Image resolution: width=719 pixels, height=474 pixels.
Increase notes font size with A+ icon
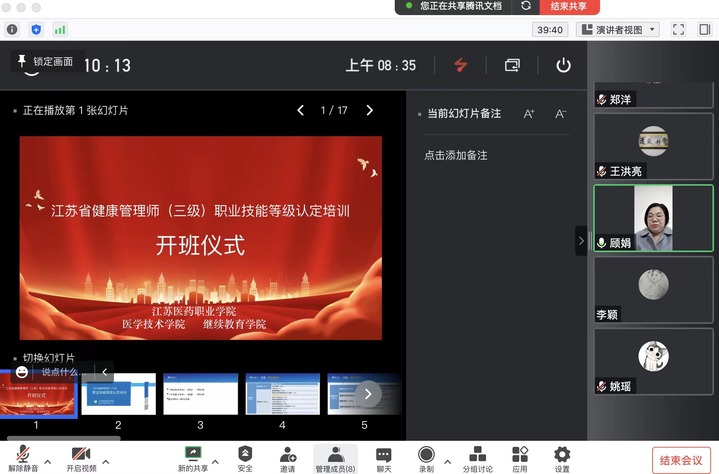[529, 114]
